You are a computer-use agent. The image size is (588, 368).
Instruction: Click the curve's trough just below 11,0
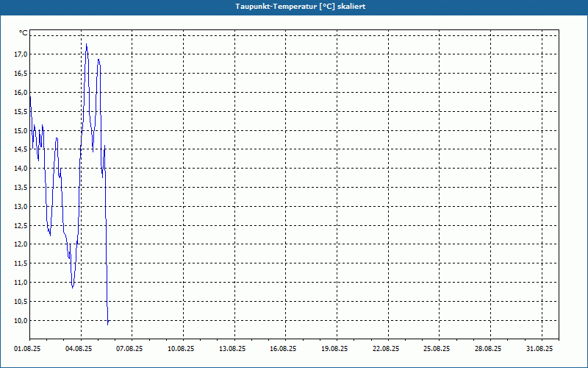(72, 287)
